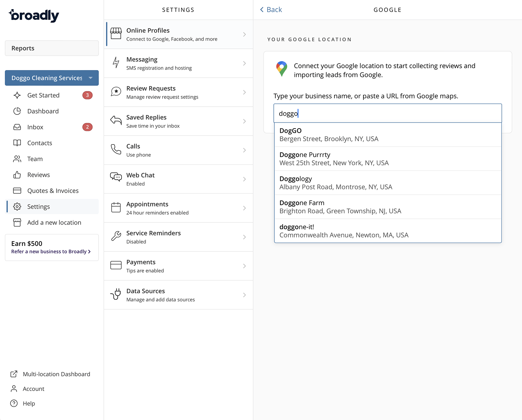522x420 pixels.
Task: Click the Help question mark icon
Action: pyautogui.click(x=14, y=403)
